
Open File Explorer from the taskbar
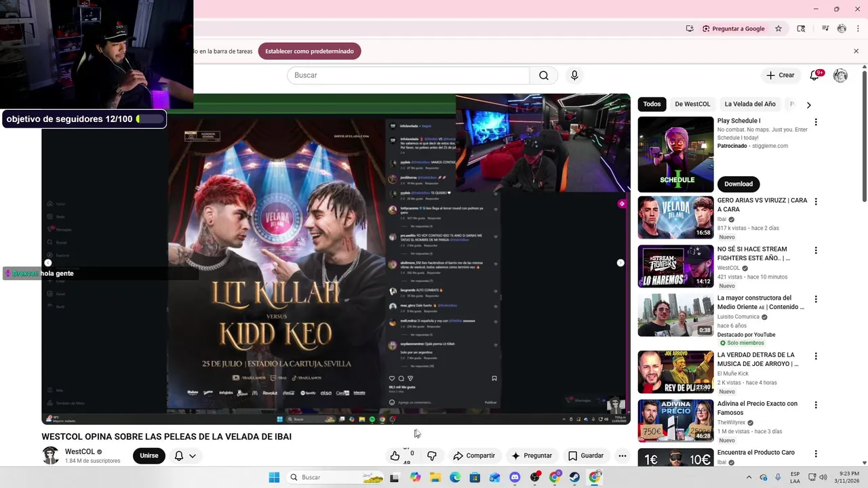tap(435, 477)
